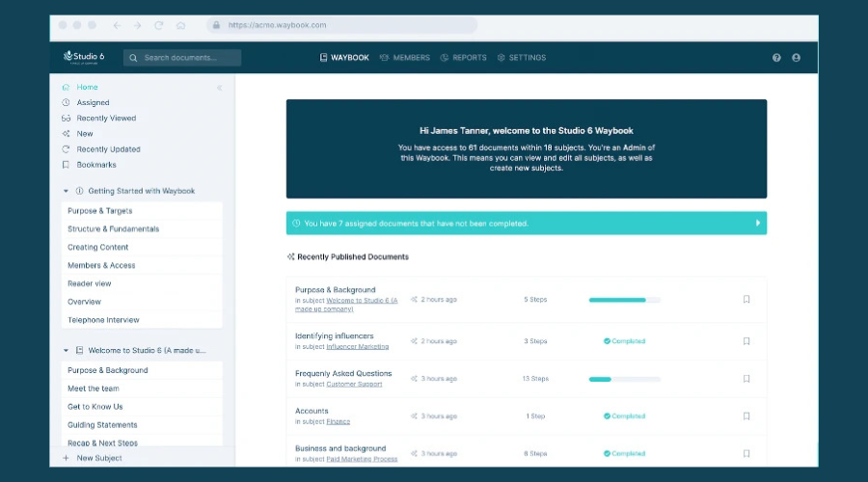
Task: Click the padlock icon in address bar
Action: (216, 25)
